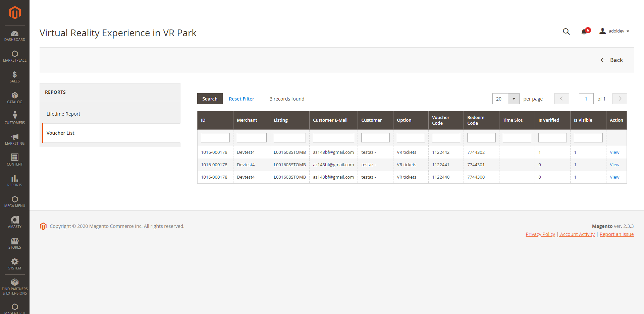
Task: Open the Mega Menu sidebar section
Action: tap(15, 202)
